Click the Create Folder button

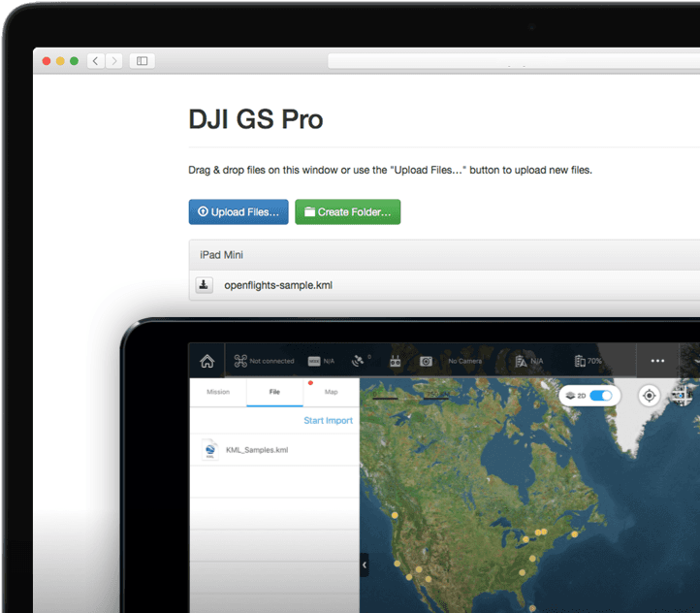pos(347,211)
